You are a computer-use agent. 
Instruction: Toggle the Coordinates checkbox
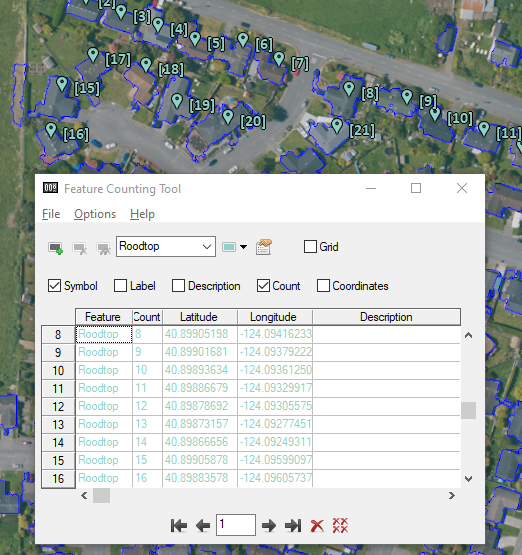[323, 286]
